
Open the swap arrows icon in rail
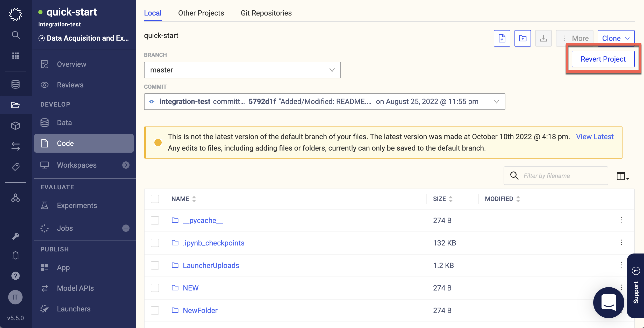(16, 146)
